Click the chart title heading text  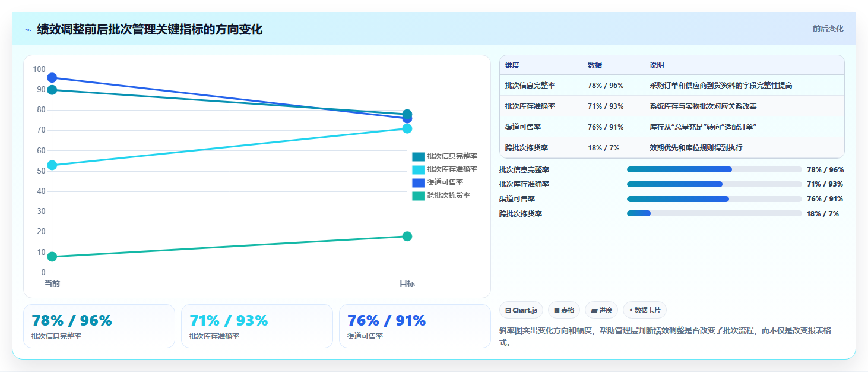(150, 29)
